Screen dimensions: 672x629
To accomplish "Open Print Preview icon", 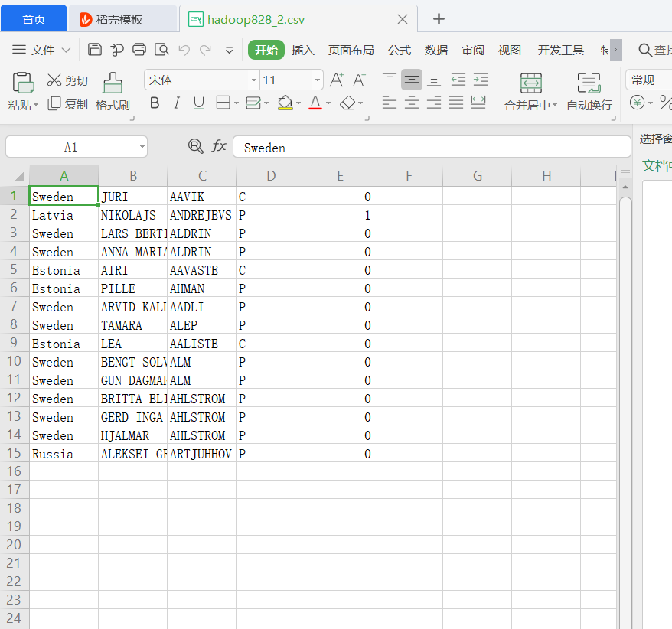I will pos(161,50).
